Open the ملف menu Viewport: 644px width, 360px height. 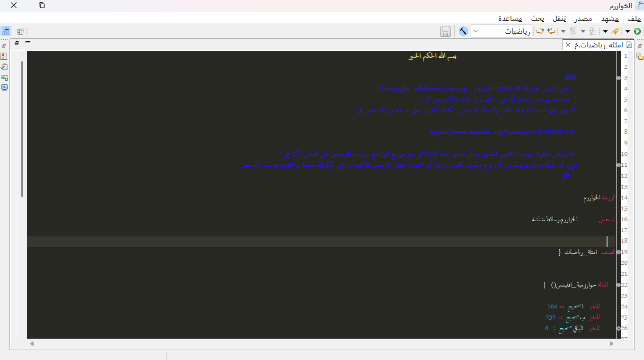634,18
